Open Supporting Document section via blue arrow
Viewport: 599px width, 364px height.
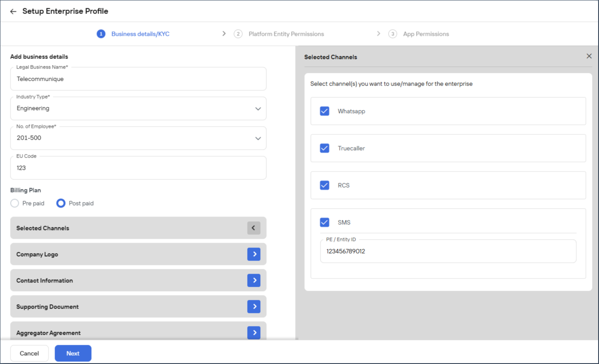click(254, 306)
